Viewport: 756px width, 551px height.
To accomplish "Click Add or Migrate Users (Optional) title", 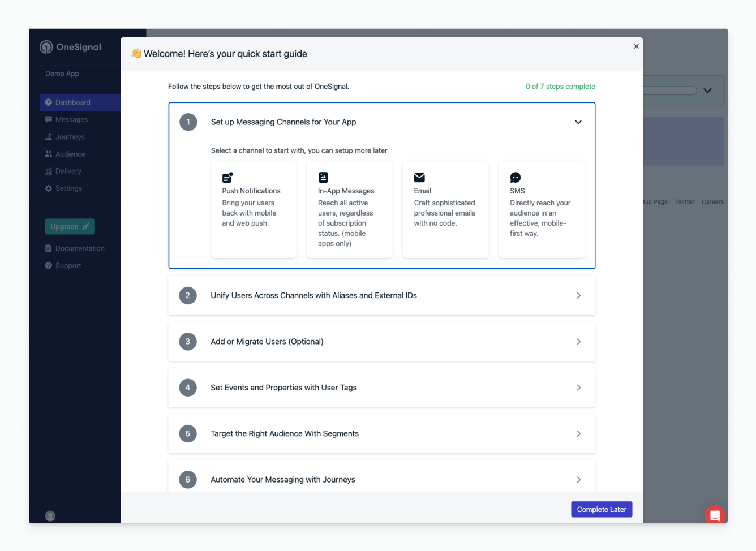I will [267, 342].
